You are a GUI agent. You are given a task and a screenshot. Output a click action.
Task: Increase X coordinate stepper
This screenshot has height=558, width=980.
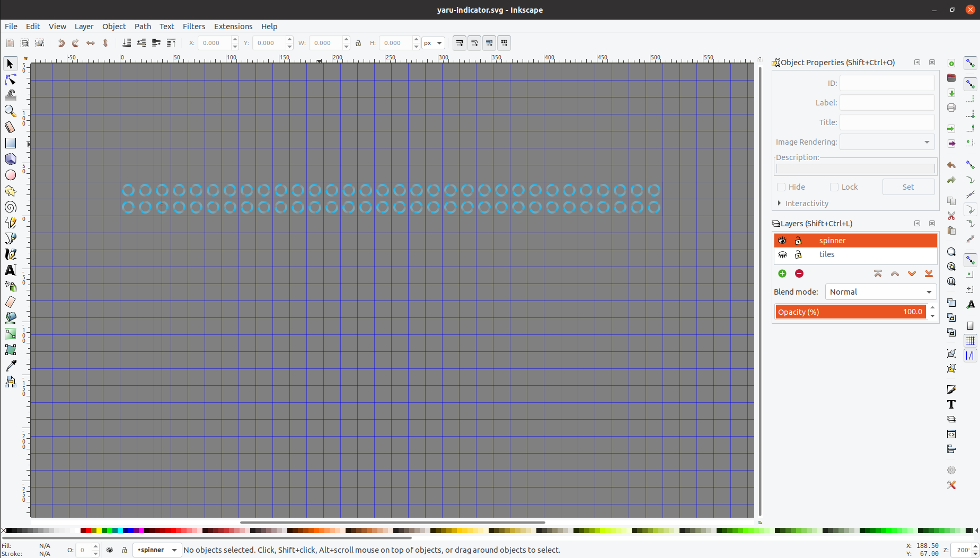(235, 40)
